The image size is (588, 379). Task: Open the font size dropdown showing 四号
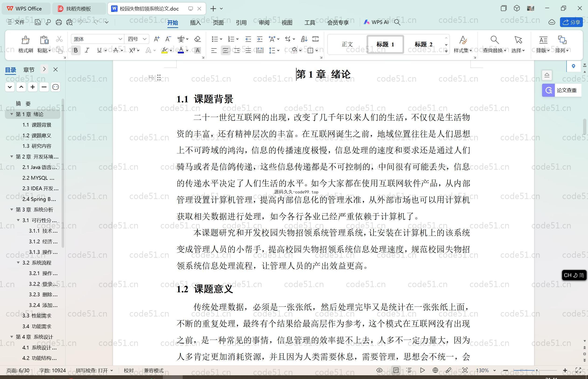click(145, 39)
